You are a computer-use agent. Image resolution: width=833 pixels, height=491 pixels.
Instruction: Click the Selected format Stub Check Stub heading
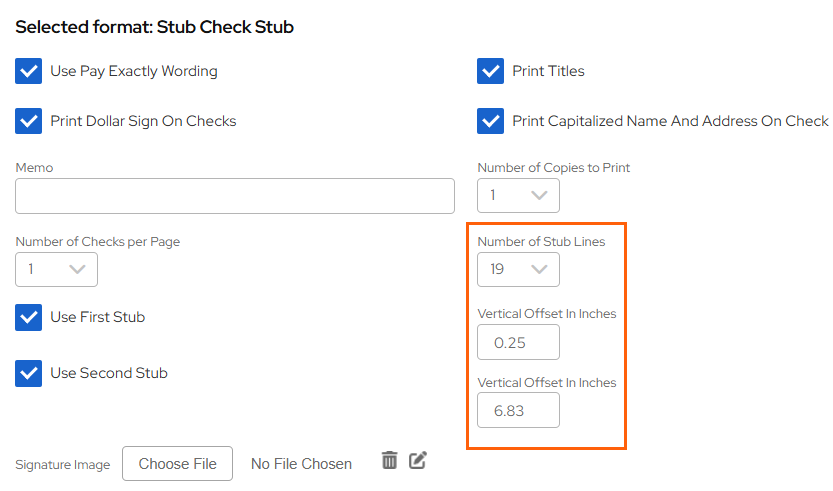coord(155,27)
